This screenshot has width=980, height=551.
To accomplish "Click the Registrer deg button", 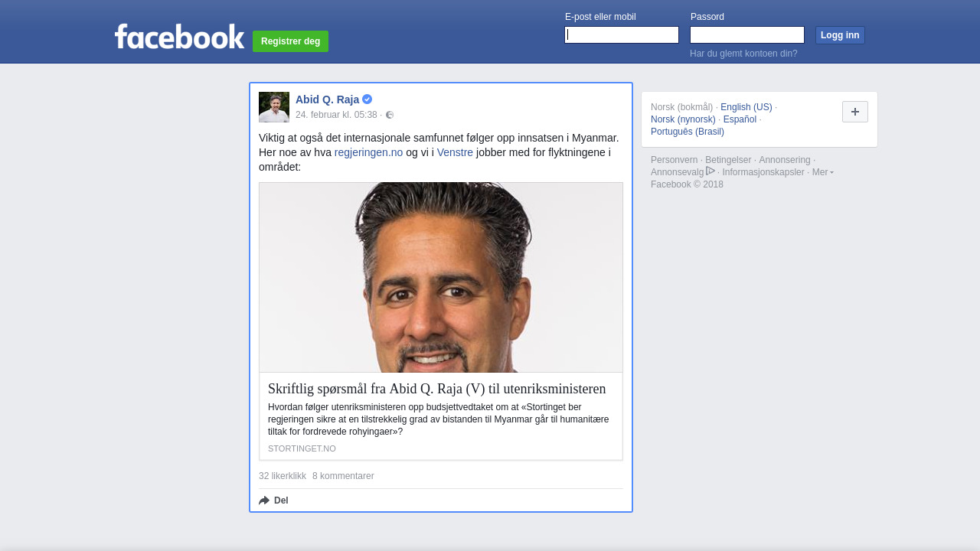I will point(290,41).
